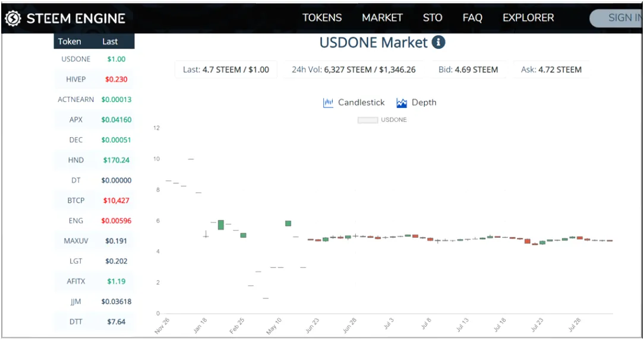Toggle the USDONE legend swatch
This screenshot has width=644, height=340.
coord(368,120)
